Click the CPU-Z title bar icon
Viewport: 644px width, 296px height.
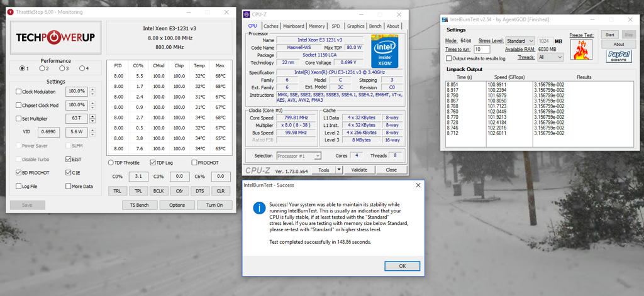point(247,14)
